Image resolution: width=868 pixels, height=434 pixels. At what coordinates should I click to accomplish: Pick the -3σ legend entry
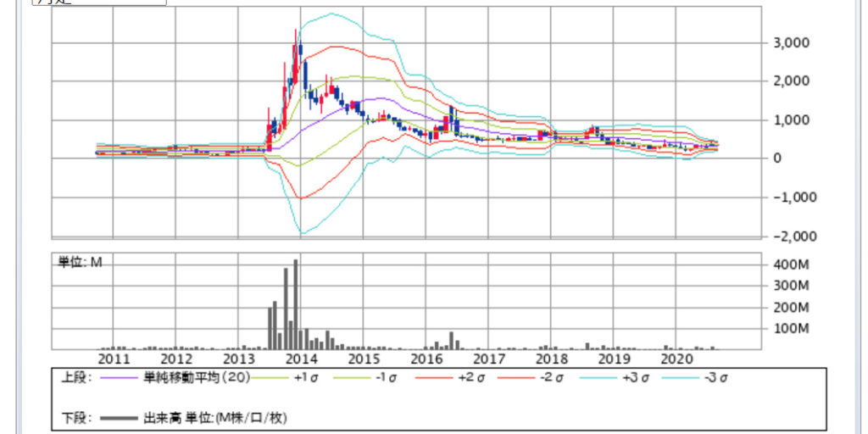click(715, 377)
